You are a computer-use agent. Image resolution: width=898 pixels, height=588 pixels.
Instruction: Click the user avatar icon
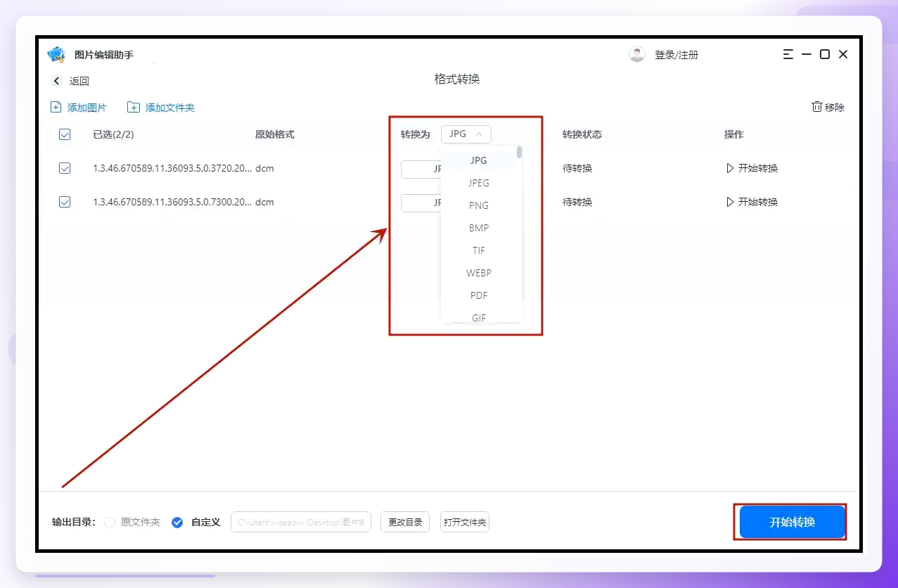point(637,55)
